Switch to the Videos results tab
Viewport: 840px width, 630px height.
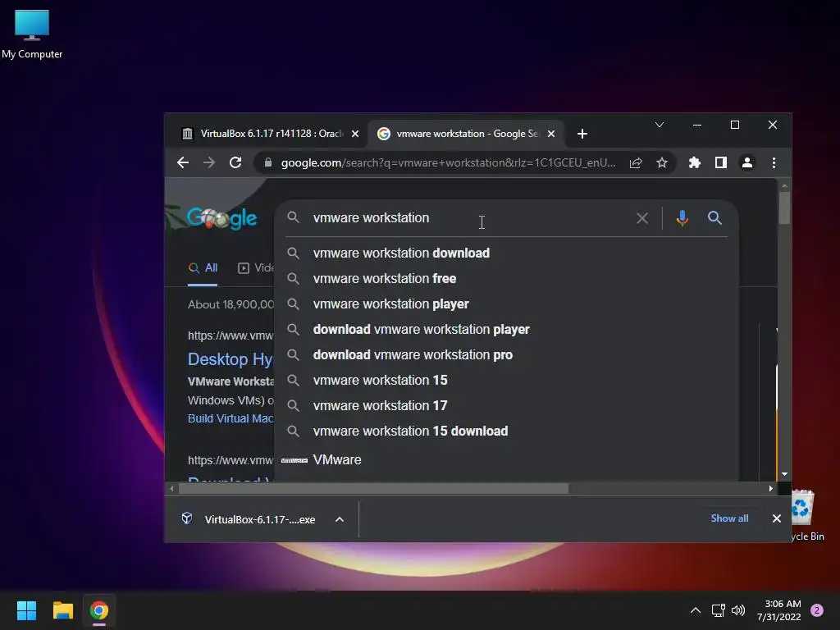pos(256,268)
